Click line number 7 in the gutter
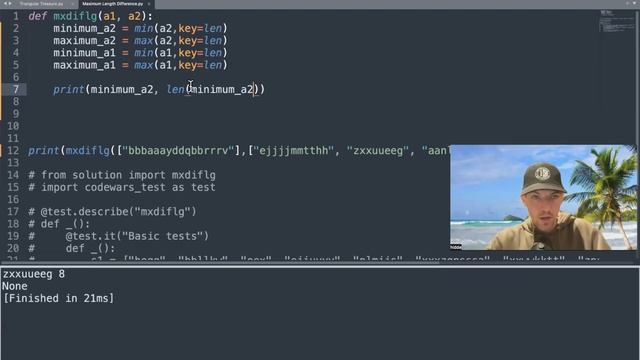 (16, 89)
